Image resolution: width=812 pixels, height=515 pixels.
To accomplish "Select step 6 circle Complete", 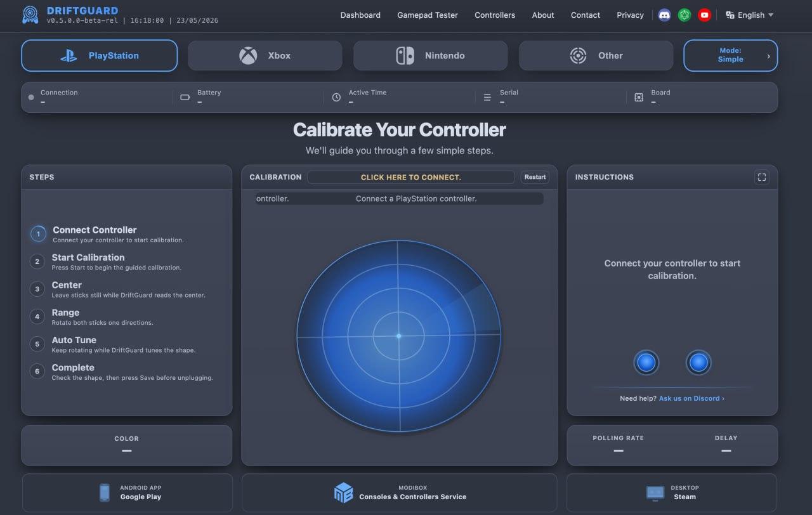I will click(37, 372).
